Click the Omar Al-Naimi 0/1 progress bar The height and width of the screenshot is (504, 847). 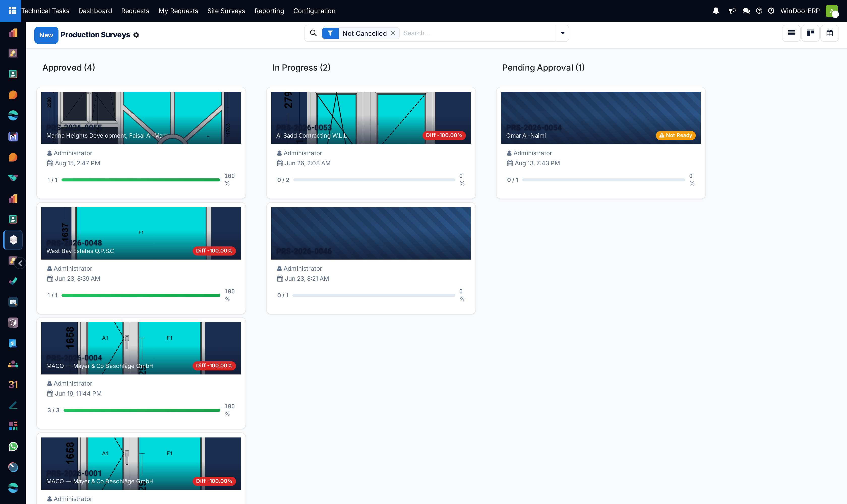604,180
